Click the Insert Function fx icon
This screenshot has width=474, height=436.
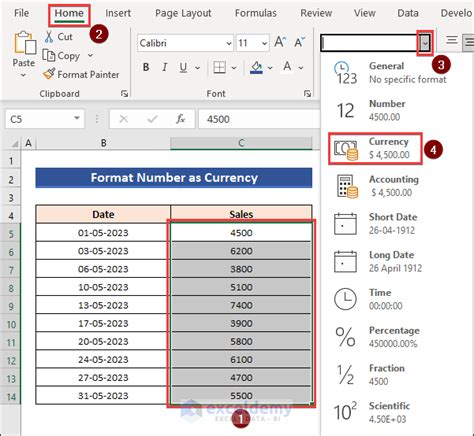(180, 119)
